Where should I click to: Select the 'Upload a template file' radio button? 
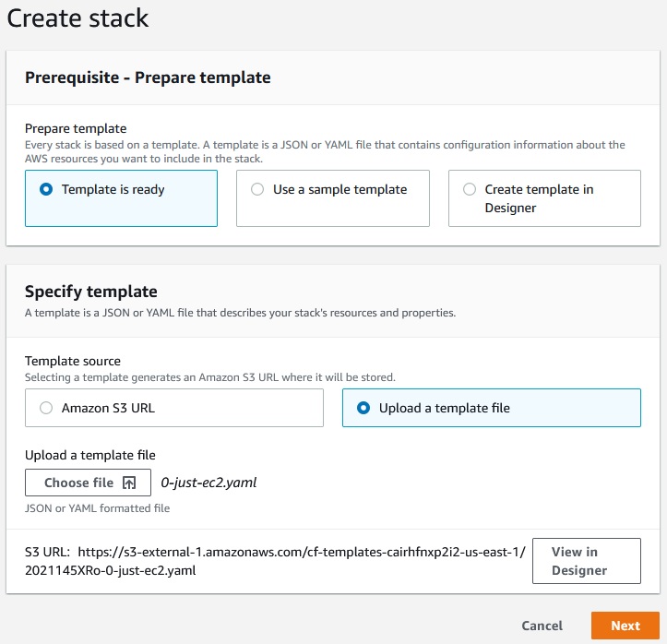363,408
